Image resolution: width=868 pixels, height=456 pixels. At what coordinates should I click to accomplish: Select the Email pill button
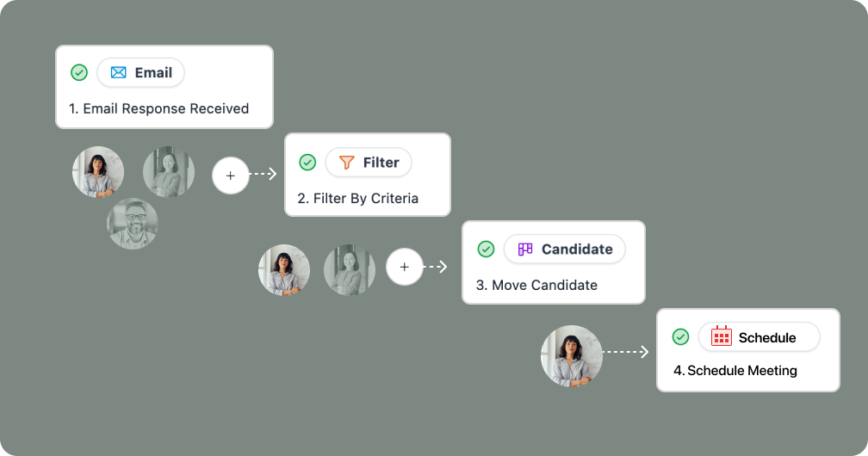140,72
